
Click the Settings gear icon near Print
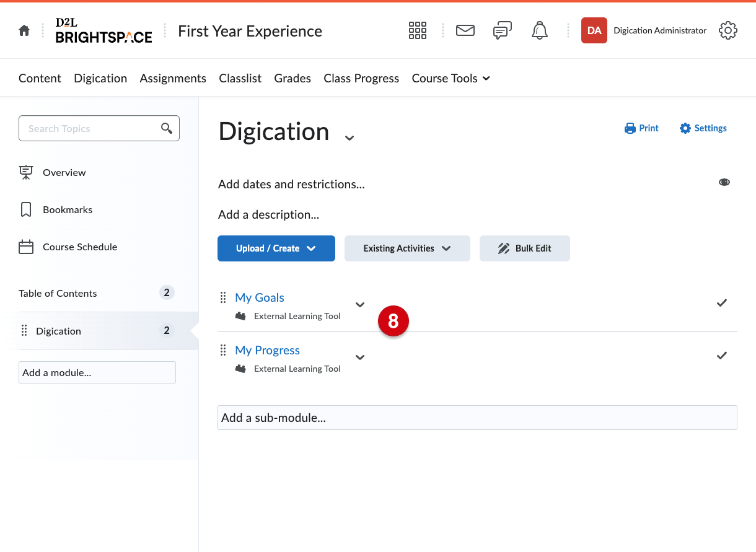click(685, 128)
